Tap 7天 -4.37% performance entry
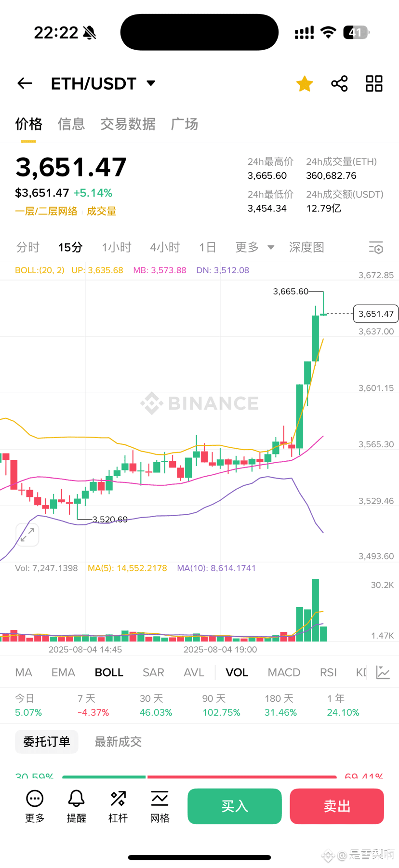This screenshot has height=868, width=399. 93,705
